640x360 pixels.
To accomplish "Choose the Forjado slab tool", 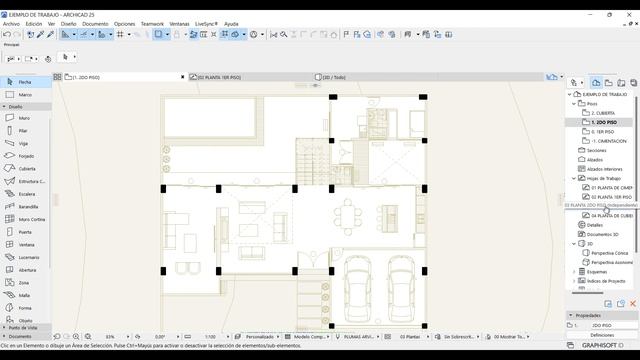I will coord(25,156).
